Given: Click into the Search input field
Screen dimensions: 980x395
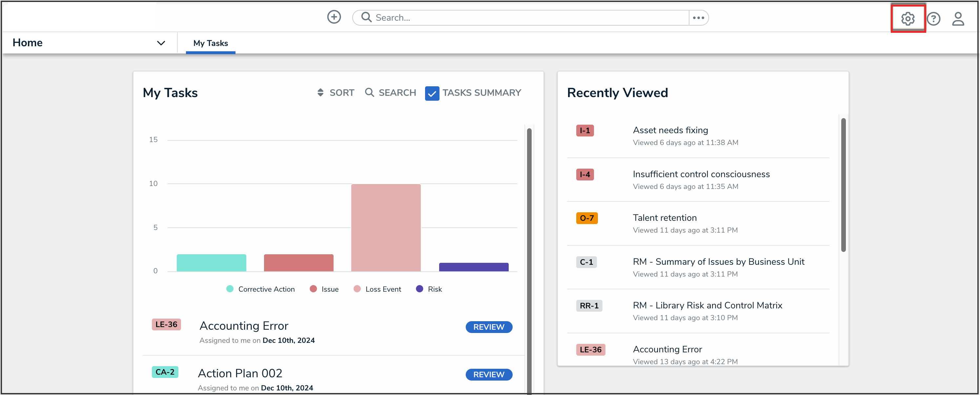Looking at the screenshot, I should 529,17.
